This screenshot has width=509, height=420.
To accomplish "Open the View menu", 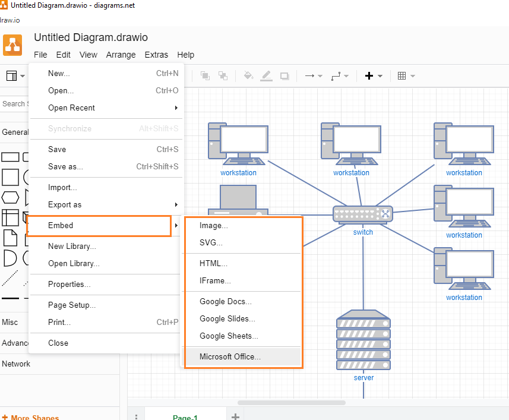I will pyautogui.click(x=88, y=55).
